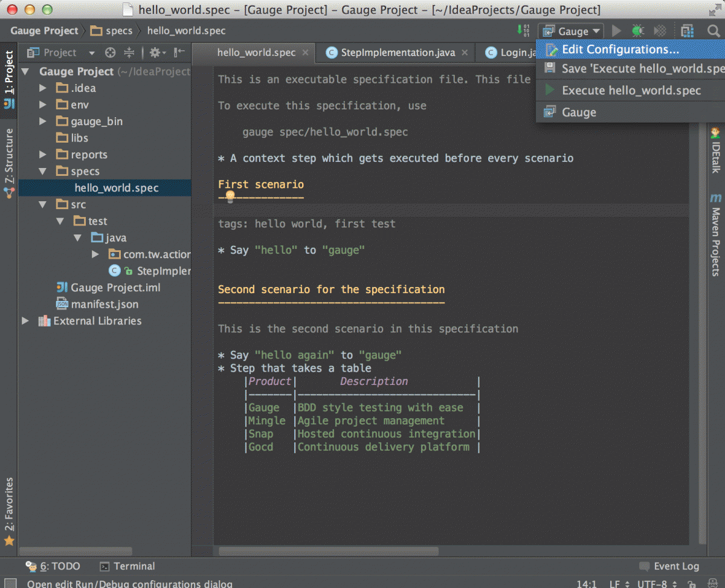
Task: Open the Terminal tool window
Action: pos(127,566)
